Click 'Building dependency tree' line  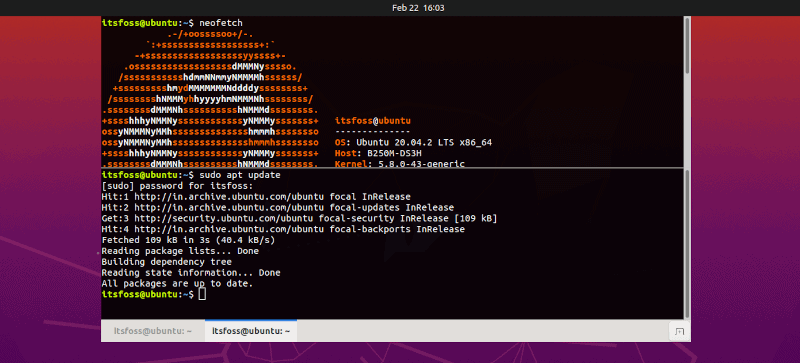[x=166, y=262]
